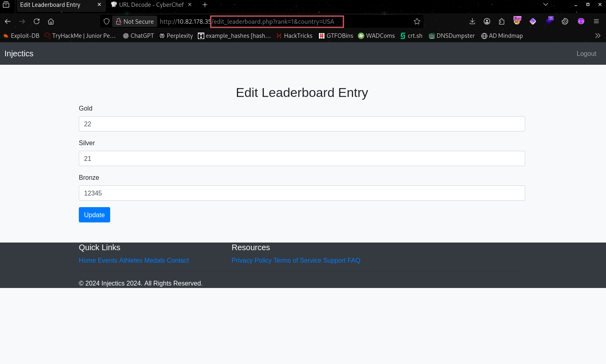This screenshot has height=364, width=606.
Task: Click into the Bronze input field
Action: [x=302, y=193]
